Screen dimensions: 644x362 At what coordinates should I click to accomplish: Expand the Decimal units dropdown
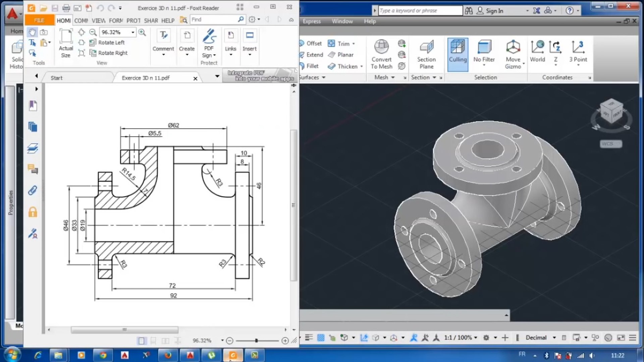click(554, 338)
